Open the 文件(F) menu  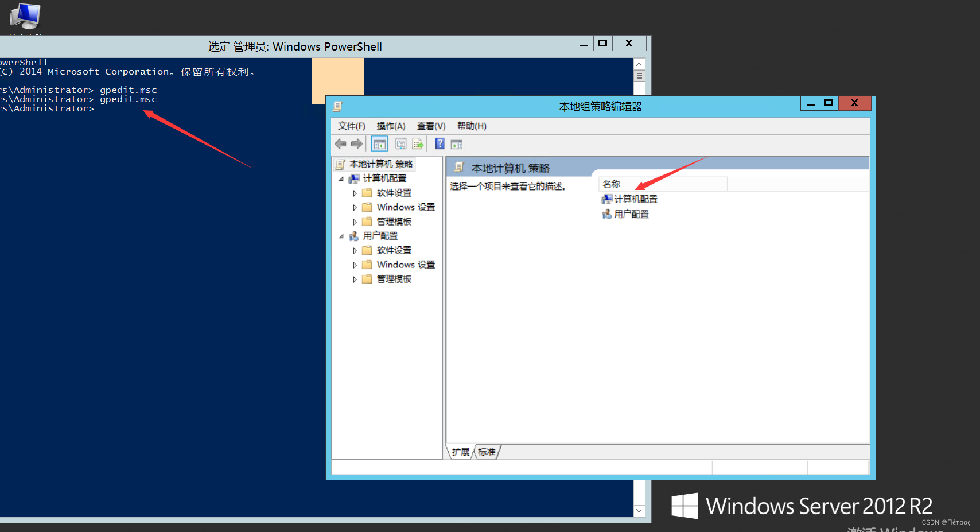pos(351,126)
